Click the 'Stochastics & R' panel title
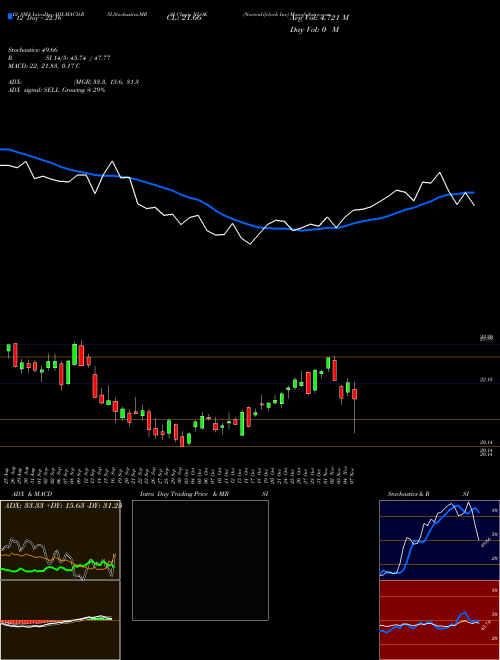This screenshot has width=500, height=660. [408, 494]
